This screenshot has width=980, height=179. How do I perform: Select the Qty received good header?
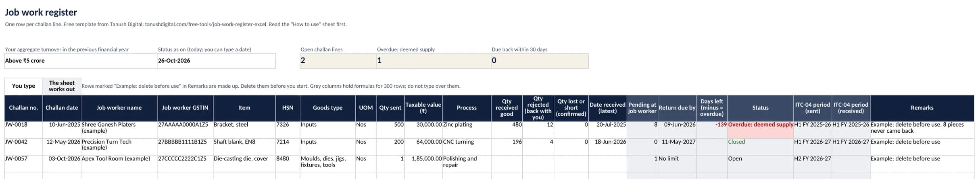(507, 108)
